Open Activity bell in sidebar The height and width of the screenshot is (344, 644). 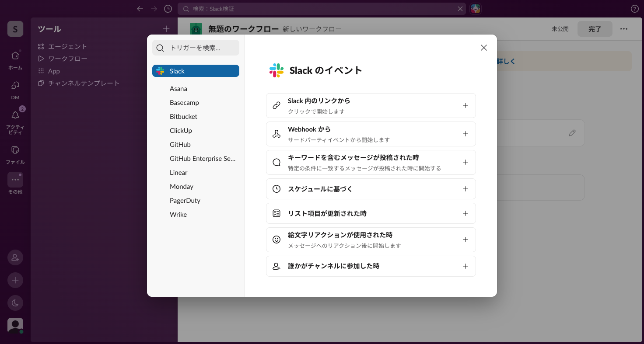(x=15, y=115)
